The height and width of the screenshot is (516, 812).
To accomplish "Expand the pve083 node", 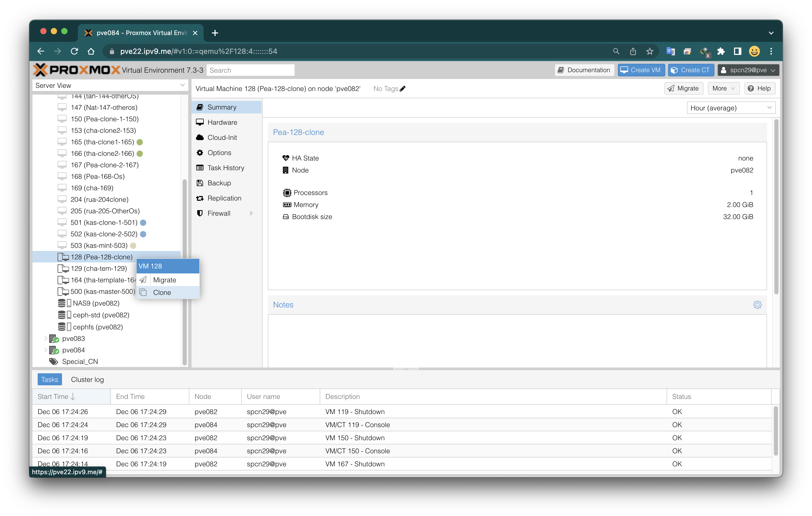I will (x=46, y=339).
